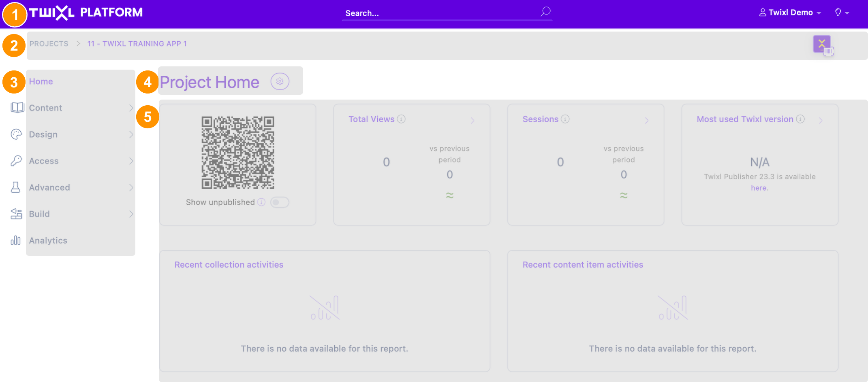
Task: Click the Twixl Platform logo
Action: (x=86, y=13)
